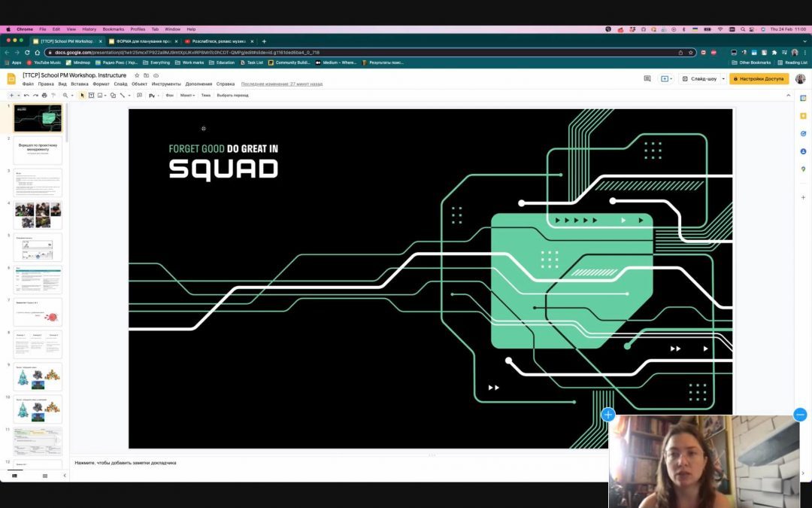Open Maps in the side panel
The width and height of the screenshot is (812, 508).
[x=803, y=169]
